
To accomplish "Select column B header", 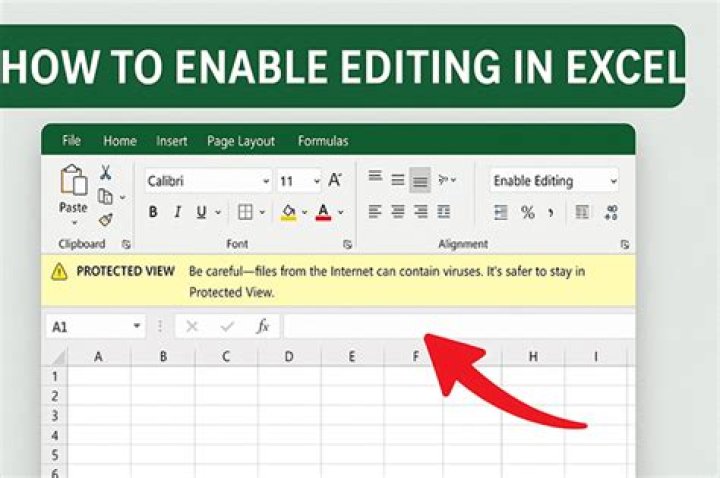I will (163, 356).
